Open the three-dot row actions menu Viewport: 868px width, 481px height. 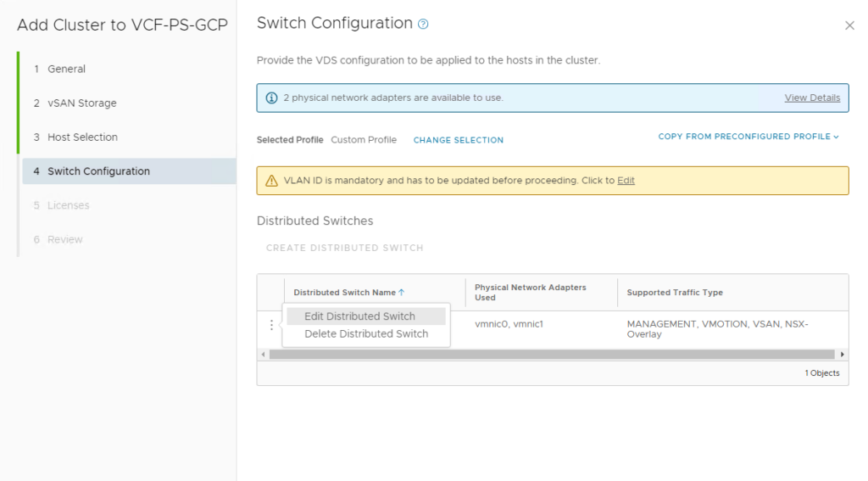point(271,325)
